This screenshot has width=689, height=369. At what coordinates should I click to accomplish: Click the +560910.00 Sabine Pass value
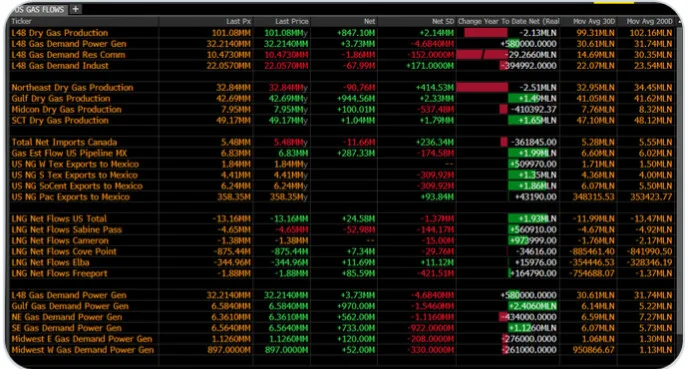tap(533, 230)
